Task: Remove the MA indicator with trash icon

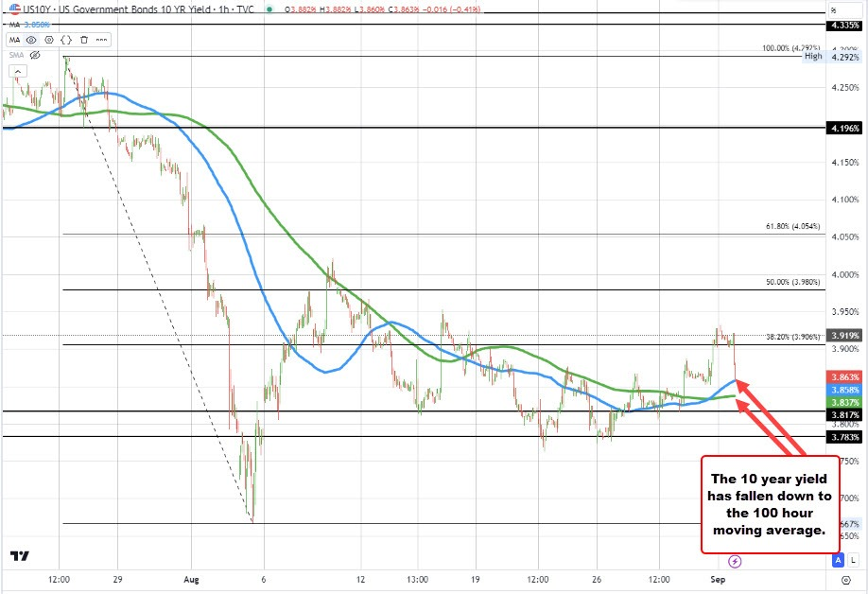Action: pos(84,40)
